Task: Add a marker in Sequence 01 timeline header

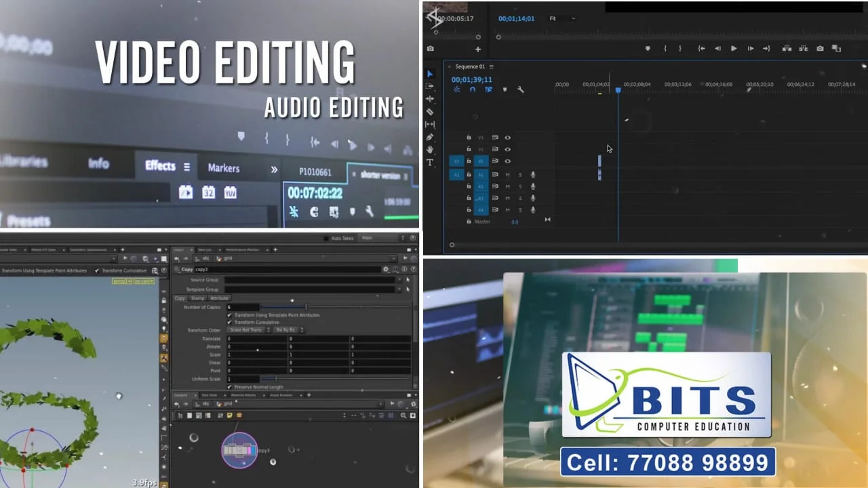Action: (x=505, y=89)
